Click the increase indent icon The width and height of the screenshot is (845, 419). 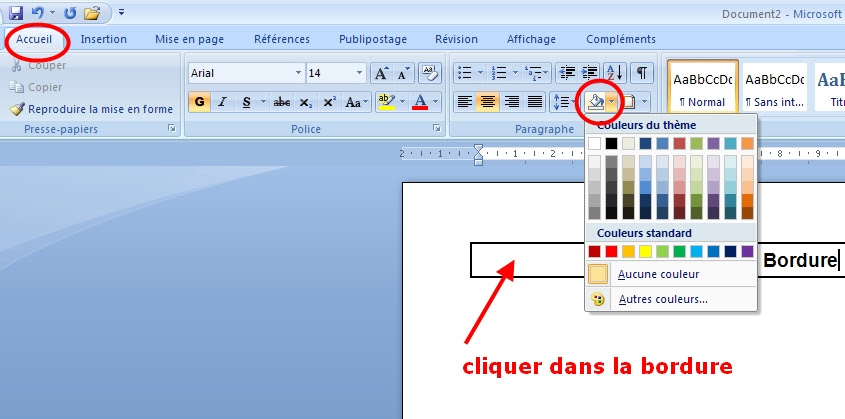589,73
